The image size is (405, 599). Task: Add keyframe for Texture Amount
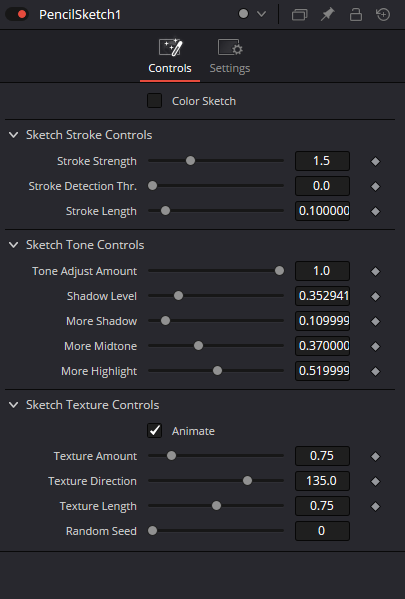point(376,456)
